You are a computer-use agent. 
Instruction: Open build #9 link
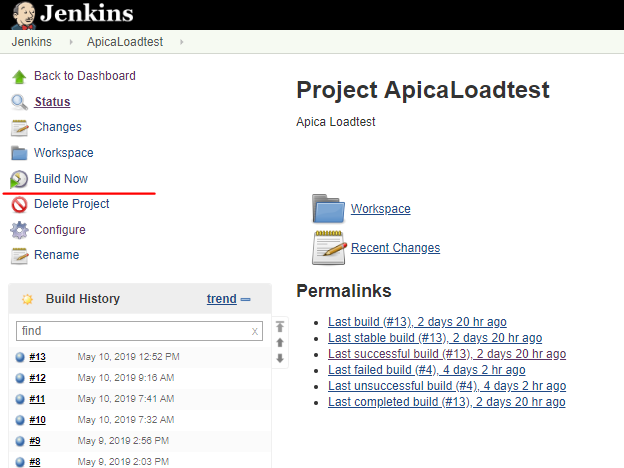click(x=35, y=441)
